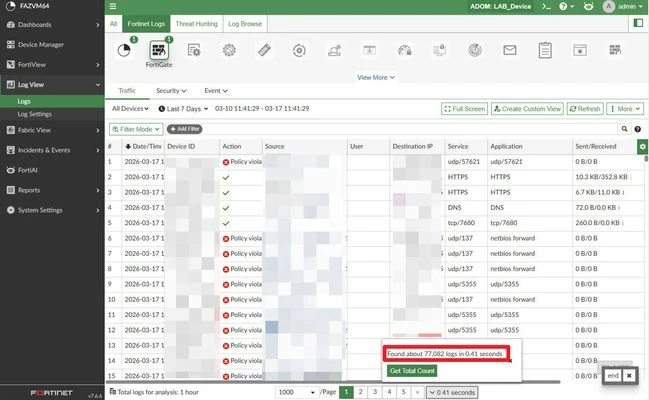Select the radar sweep log type icon
Screen dimensions: 649x400
point(475,50)
